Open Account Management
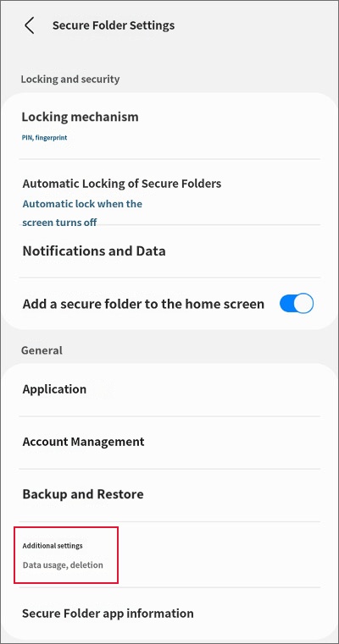Image resolution: width=339 pixels, height=644 pixels. click(x=169, y=442)
